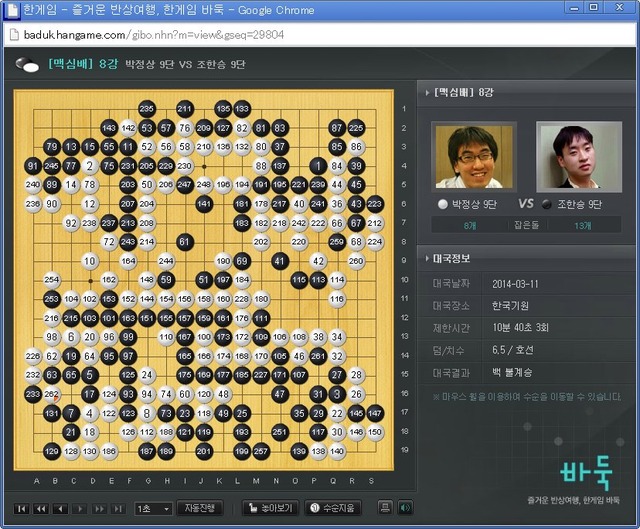Jump to the last move of the game

click(118, 509)
